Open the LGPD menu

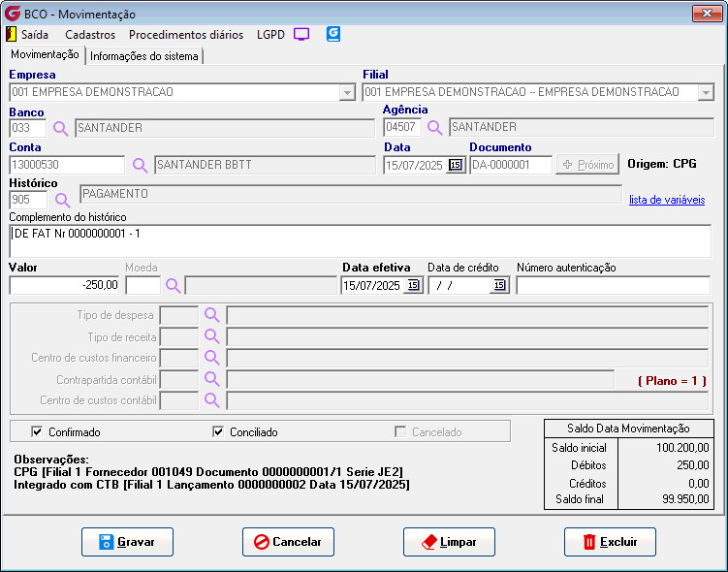270,35
